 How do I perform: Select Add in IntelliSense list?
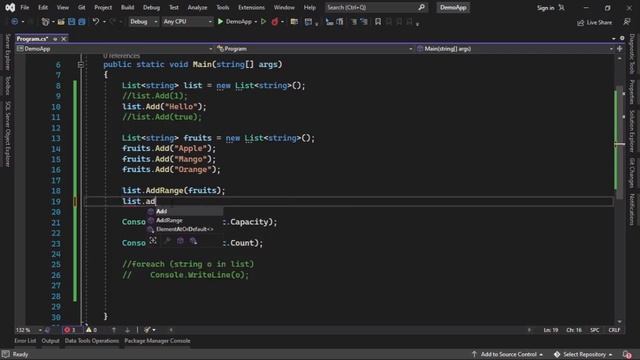[185, 211]
